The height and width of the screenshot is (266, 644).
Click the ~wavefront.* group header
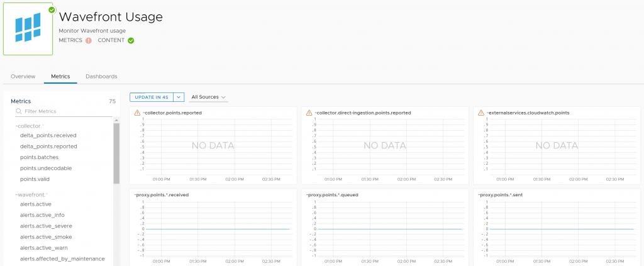click(31, 194)
